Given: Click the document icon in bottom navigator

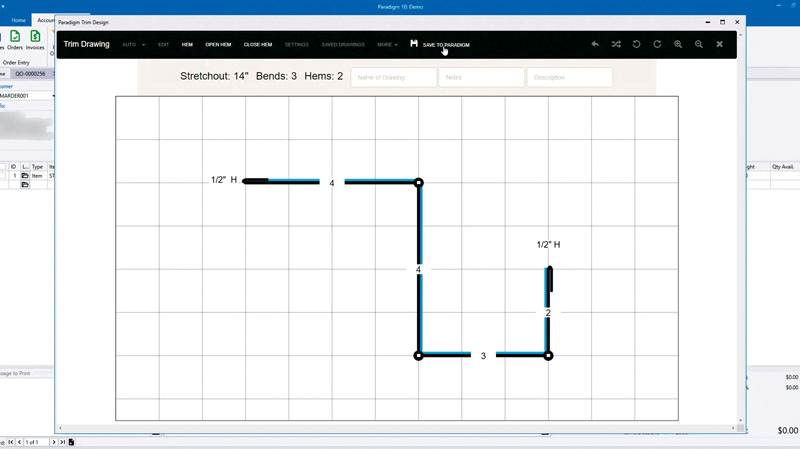Looking at the screenshot, I should pyautogui.click(x=71, y=442).
